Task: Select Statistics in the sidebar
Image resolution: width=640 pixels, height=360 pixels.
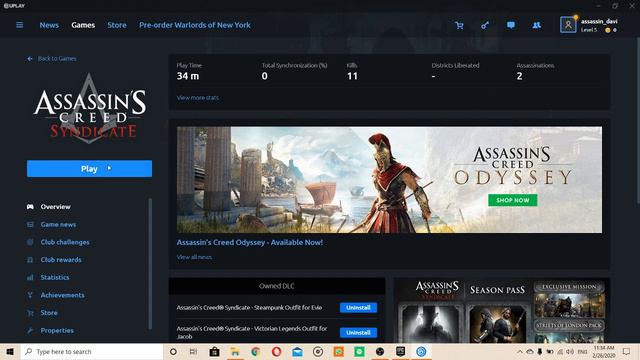Action: click(x=55, y=278)
